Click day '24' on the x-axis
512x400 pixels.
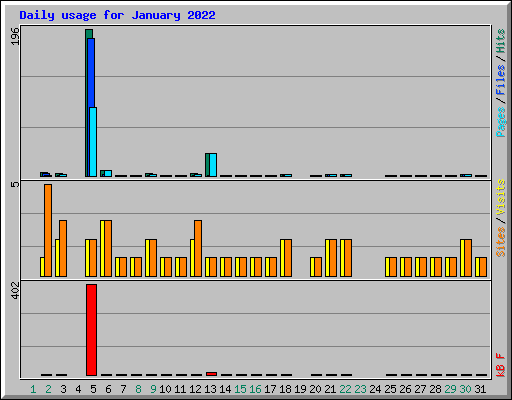[x=375, y=389]
